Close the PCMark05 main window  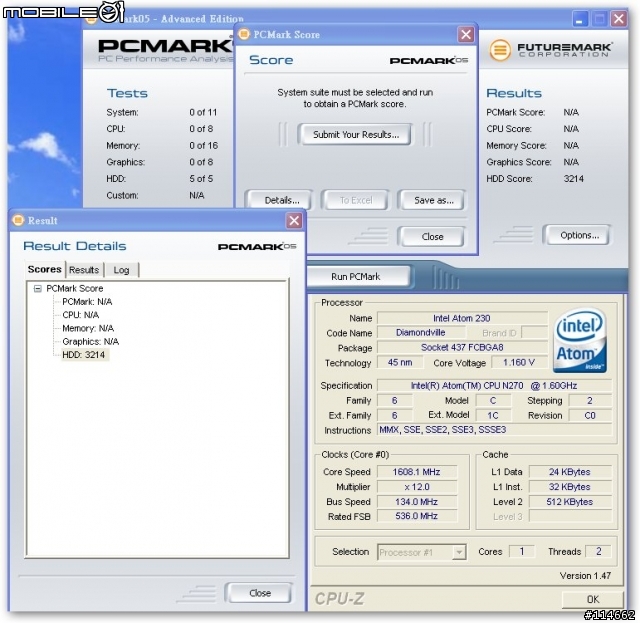click(x=619, y=19)
